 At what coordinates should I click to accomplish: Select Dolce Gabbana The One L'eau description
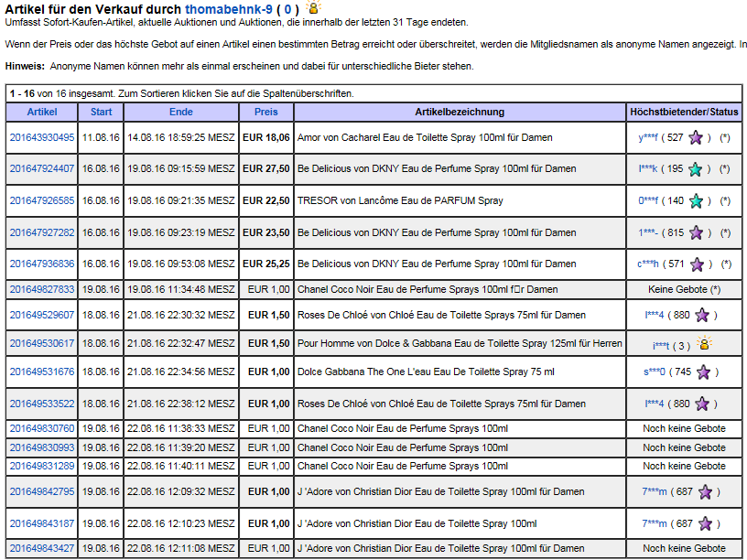(x=426, y=372)
